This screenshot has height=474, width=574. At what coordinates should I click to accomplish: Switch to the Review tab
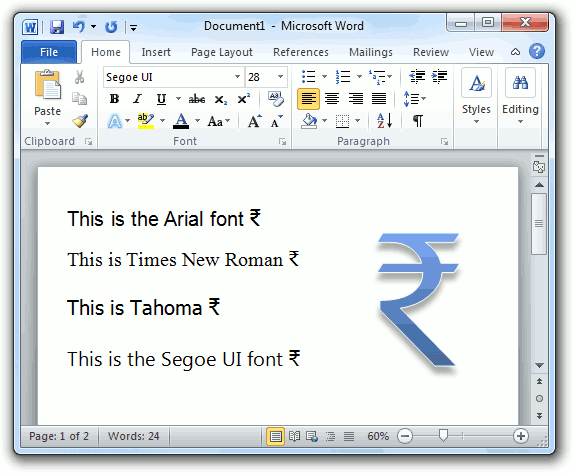coord(431,52)
